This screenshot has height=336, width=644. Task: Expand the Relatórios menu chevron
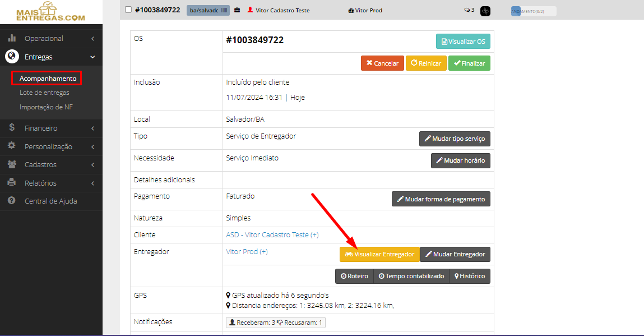93,183
